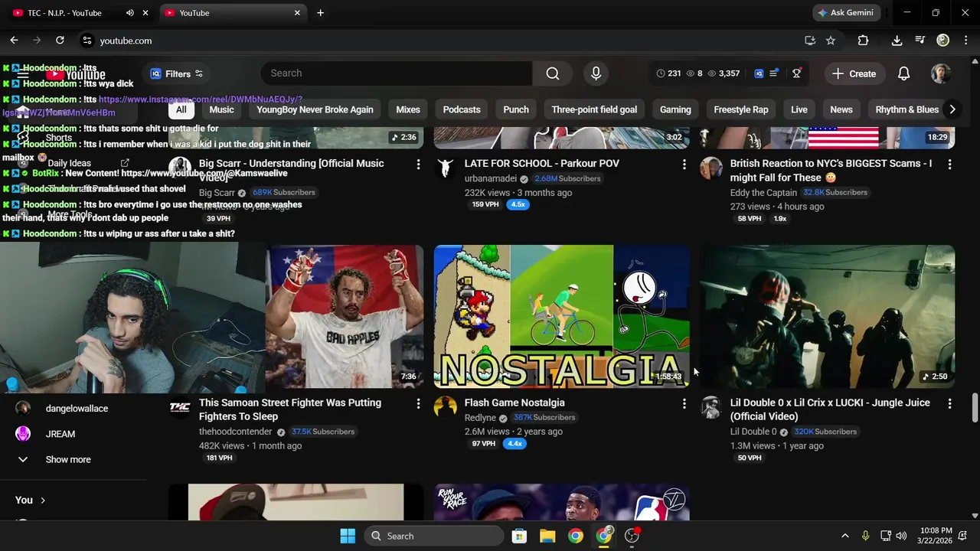This screenshot has width=980, height=551.
Task: Select the Gaming chip
Action: pyautogui.click(x=675, y=109)
